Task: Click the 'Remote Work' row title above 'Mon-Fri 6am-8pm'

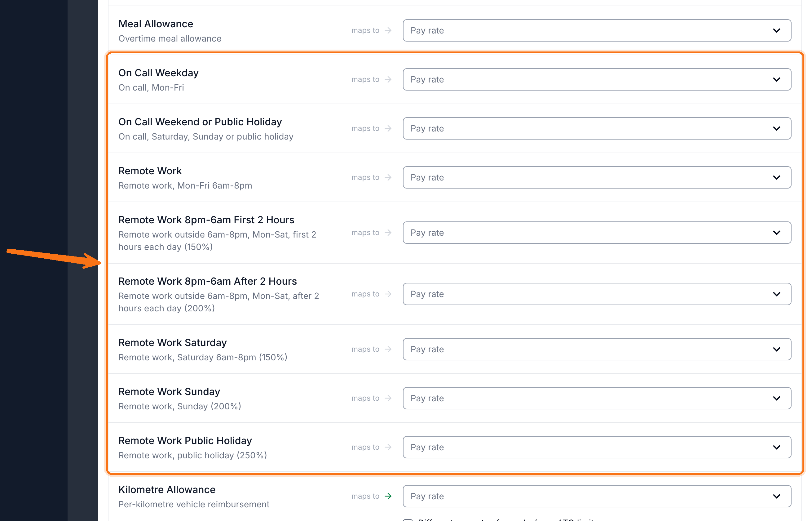Action: click(x=150, y=171)
